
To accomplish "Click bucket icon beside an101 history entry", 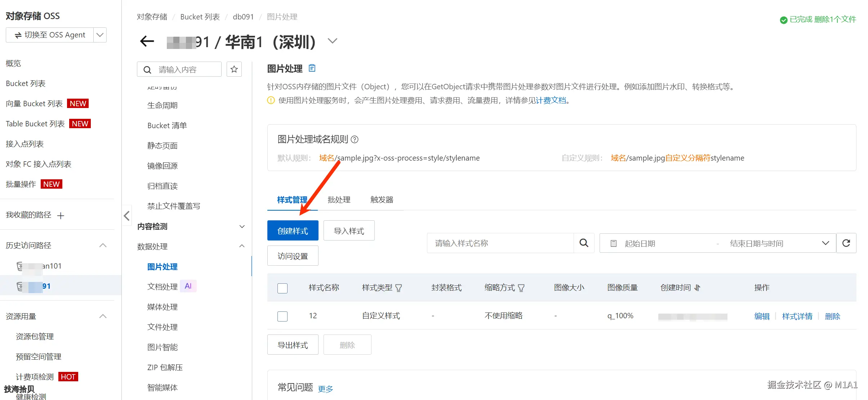I will click(20, 266).
